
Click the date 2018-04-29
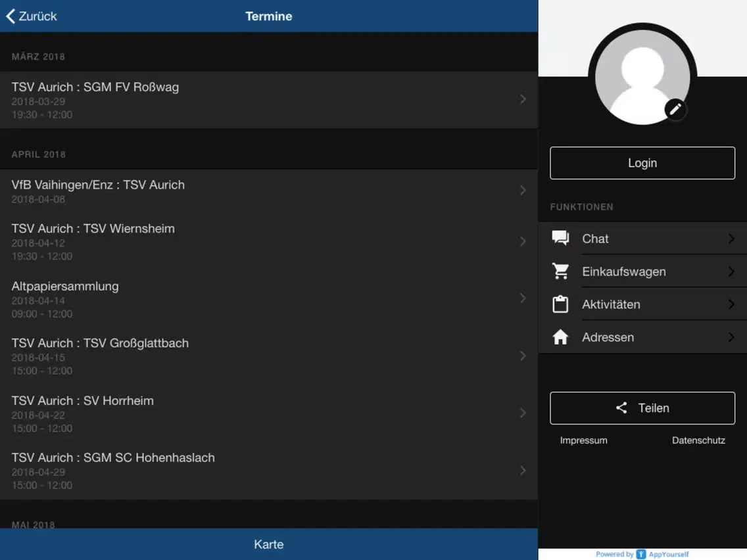click(x=38, y=472)
